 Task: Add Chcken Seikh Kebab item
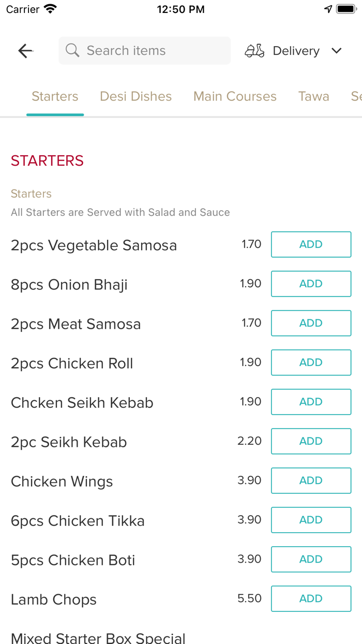(x=311, y=402)
